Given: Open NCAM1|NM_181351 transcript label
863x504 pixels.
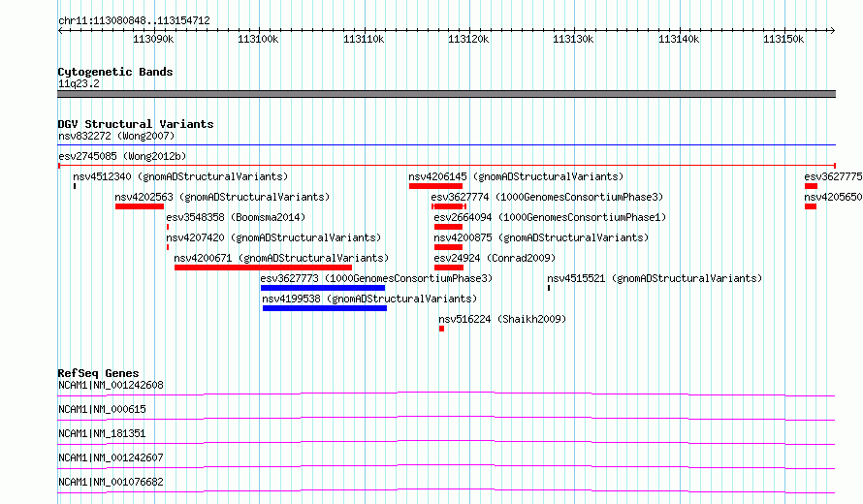Looking at the screenshot, I should pos(102,433).
